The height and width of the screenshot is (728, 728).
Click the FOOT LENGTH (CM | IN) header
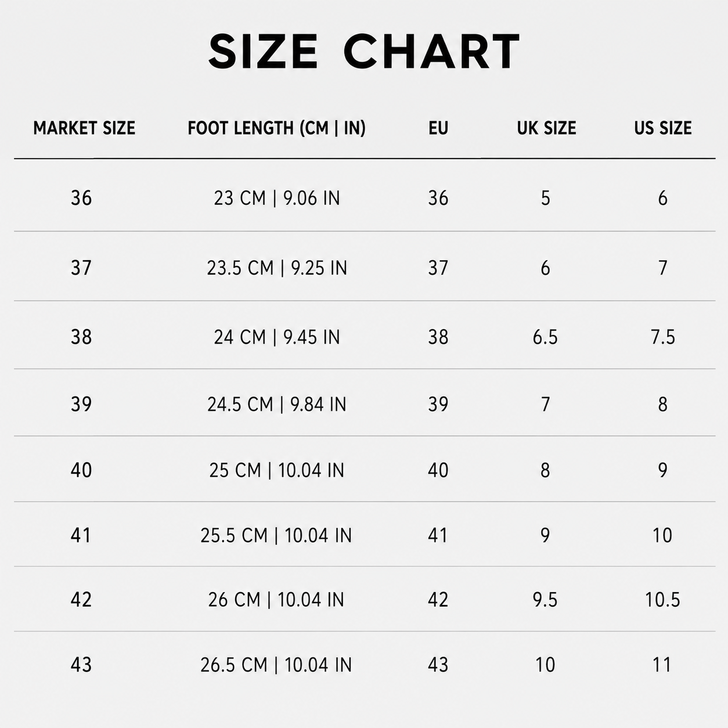pos(277,128)
